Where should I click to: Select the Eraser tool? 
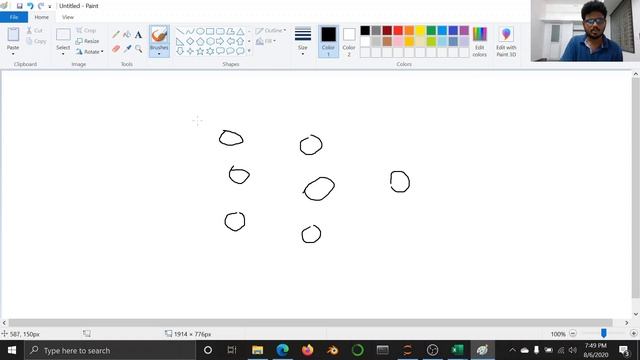pyautogui.click(x=116, y=49)
